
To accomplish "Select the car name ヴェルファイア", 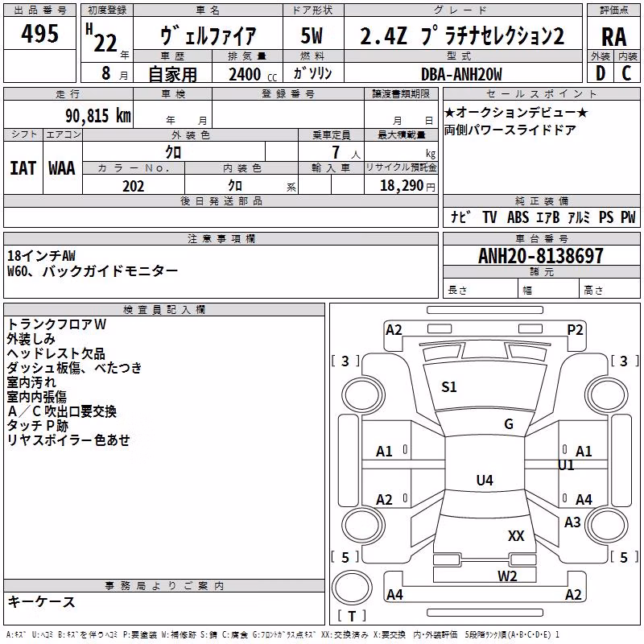I will coord(208,35).
